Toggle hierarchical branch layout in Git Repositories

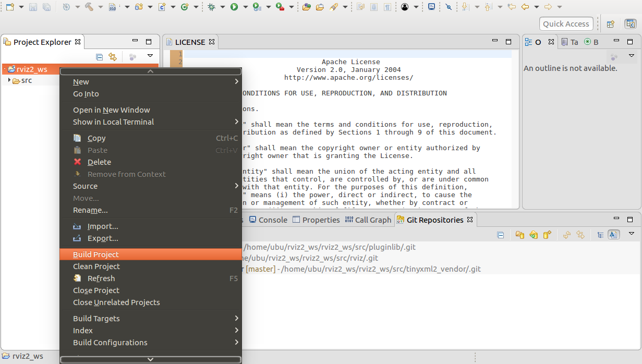600,235
